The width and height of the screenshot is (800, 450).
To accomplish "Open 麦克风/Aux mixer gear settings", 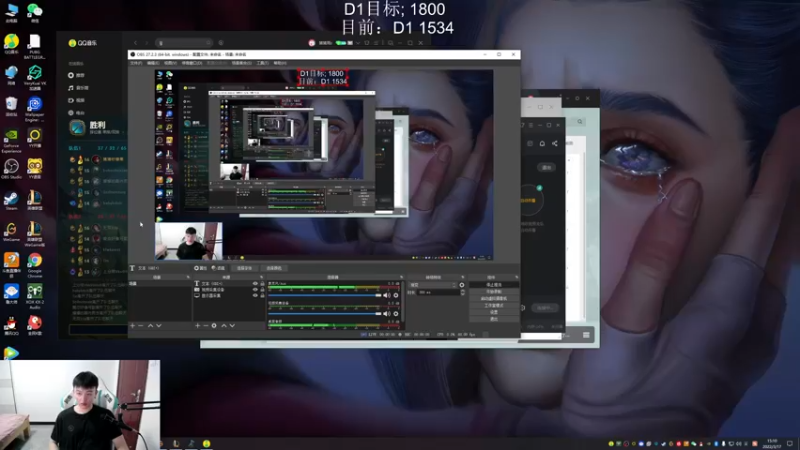I will click(x=396, y=295).
